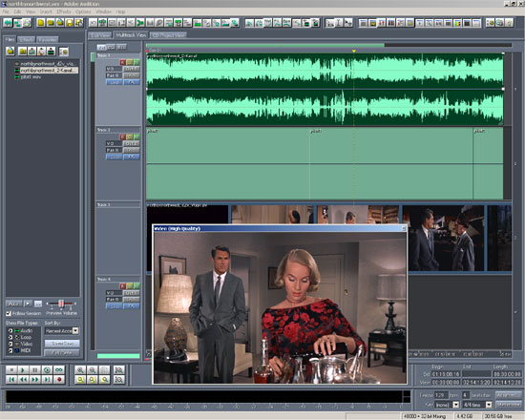Click the Save Session floppy disk icon

[x=70, y=23]
